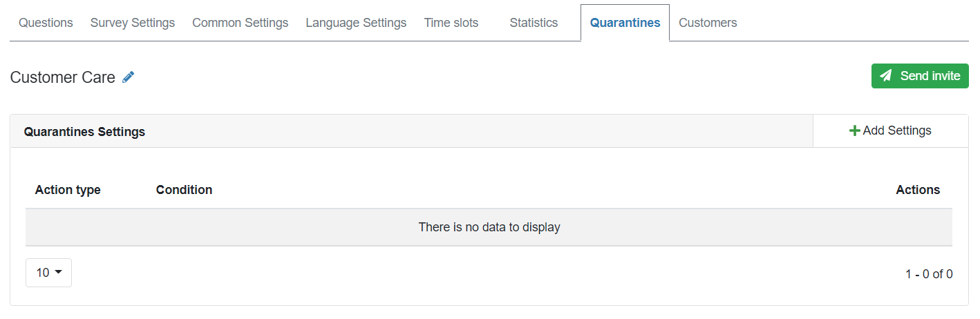The image size is (980, 319).
Task: Go to the Common Settings tab
Action: (240, 23)
